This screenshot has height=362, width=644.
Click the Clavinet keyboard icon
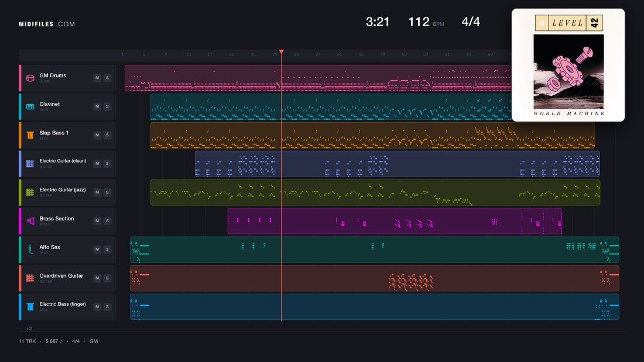point(30,106)
